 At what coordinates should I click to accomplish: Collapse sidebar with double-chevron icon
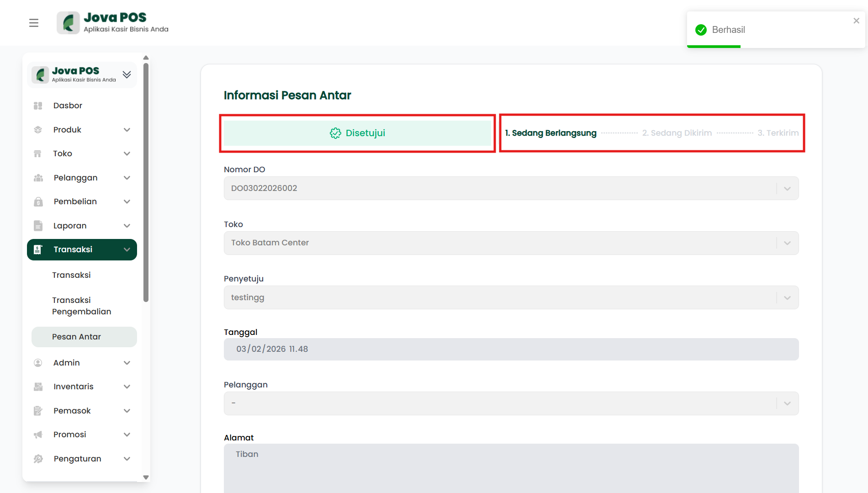click(127, 74)
